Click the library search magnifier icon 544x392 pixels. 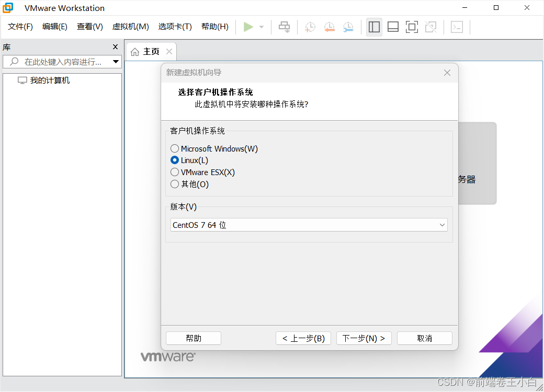[14, 62]
